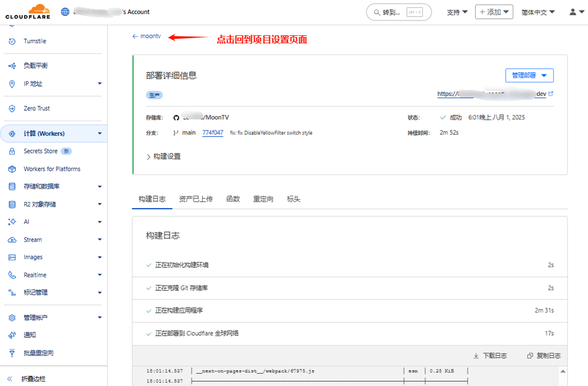This screenshot has width=588, height=386.
Task: Click the 下载日志 button
Action: (490, 356)
